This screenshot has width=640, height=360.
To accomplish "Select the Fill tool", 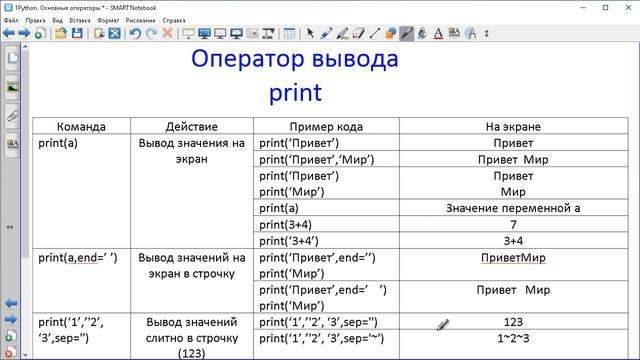I will coord(422,33).
